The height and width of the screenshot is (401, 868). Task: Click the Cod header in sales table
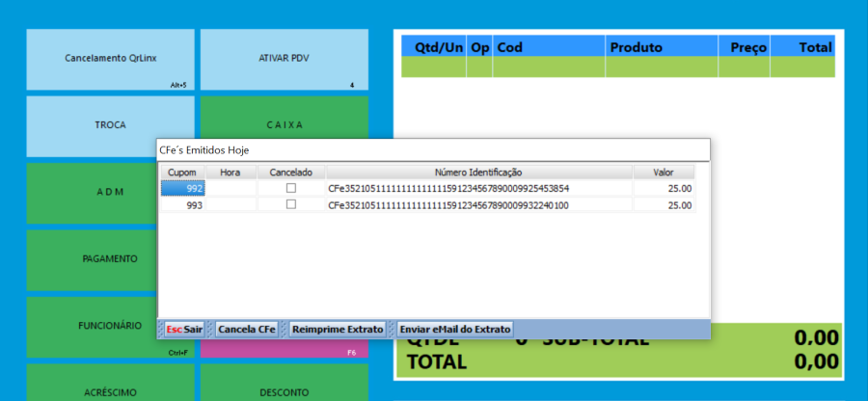549,47
